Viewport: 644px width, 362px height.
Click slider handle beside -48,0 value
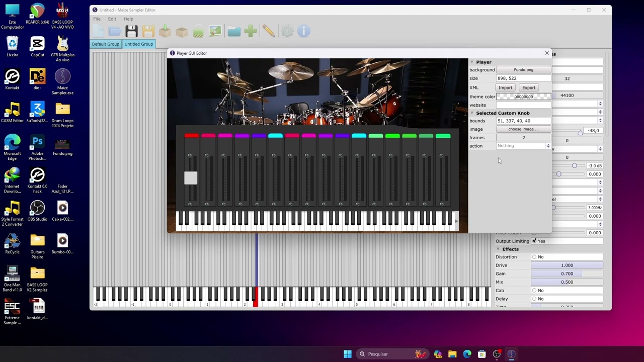click(x=580, y=132)
